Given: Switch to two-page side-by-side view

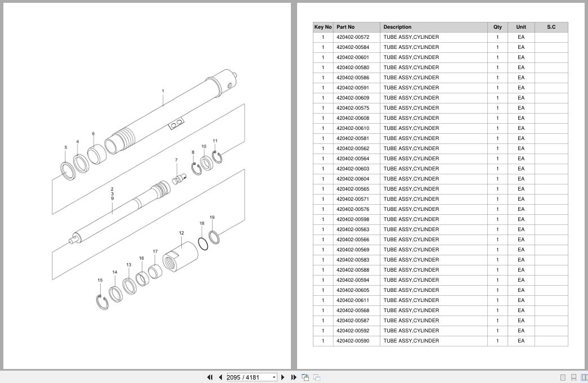Looking at the screenshot, I should click(584, 377).
